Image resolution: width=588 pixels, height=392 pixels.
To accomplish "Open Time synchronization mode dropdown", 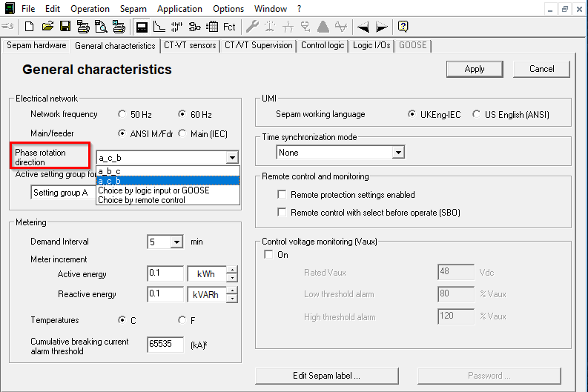I will click(398, 153).
